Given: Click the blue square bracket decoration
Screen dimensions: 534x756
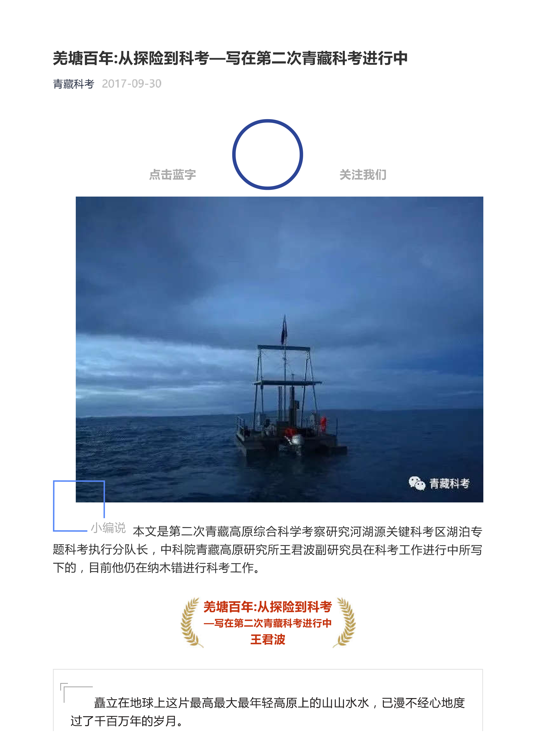Looking at the screenshot, I should point(79,506).
